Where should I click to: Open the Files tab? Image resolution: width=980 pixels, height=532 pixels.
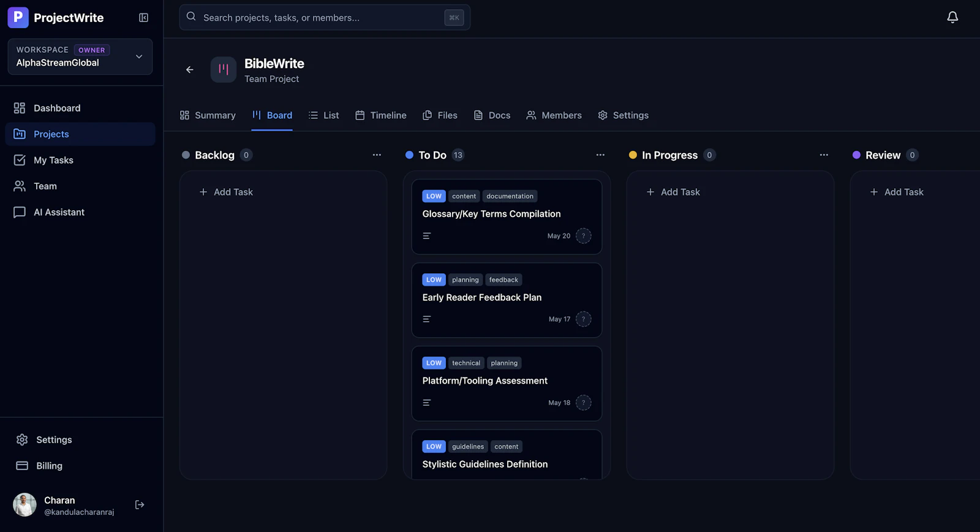coord(440,115)
